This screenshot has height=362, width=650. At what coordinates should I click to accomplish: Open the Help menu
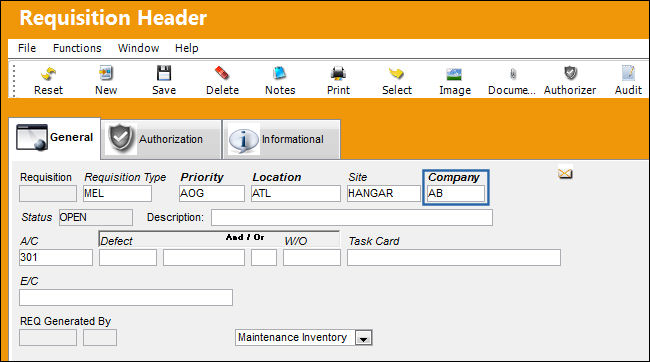pos(187,48)
